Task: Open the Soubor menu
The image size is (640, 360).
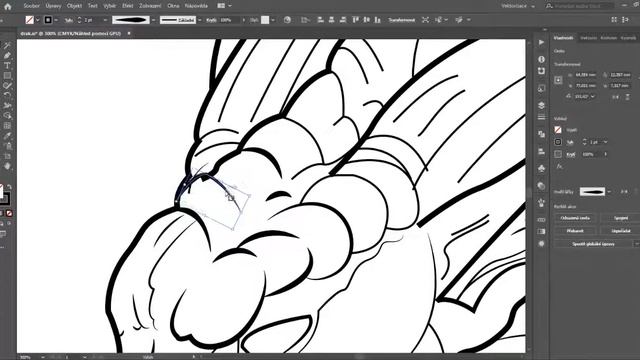Action: click(31, 6)
